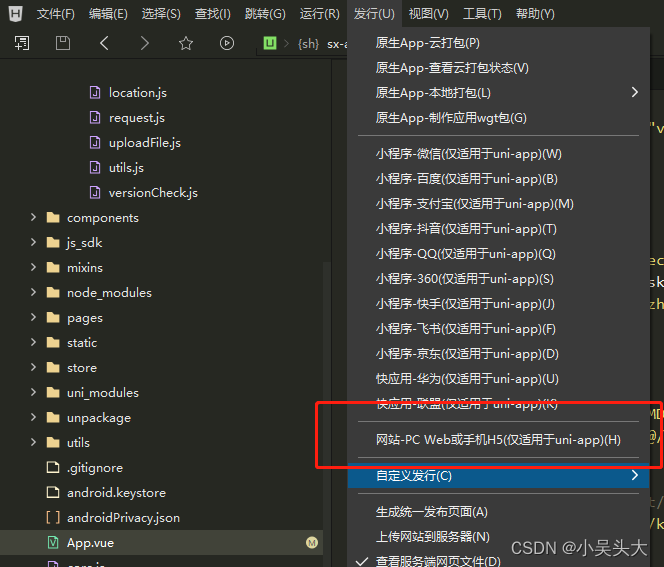Open 自定义发行(C) submenu arrow
The image size is (664, 567).
(x=634, y=475)
